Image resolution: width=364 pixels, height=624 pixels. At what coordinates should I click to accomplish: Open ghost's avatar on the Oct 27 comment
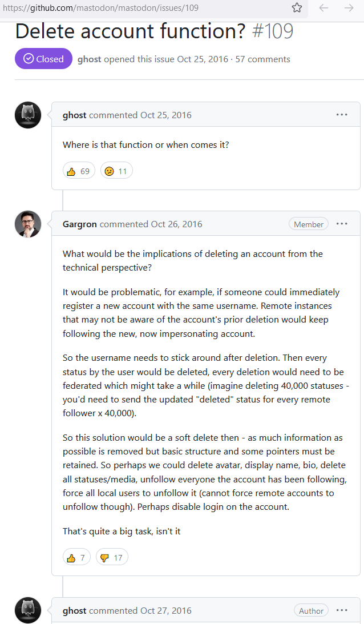pos(27,610)
